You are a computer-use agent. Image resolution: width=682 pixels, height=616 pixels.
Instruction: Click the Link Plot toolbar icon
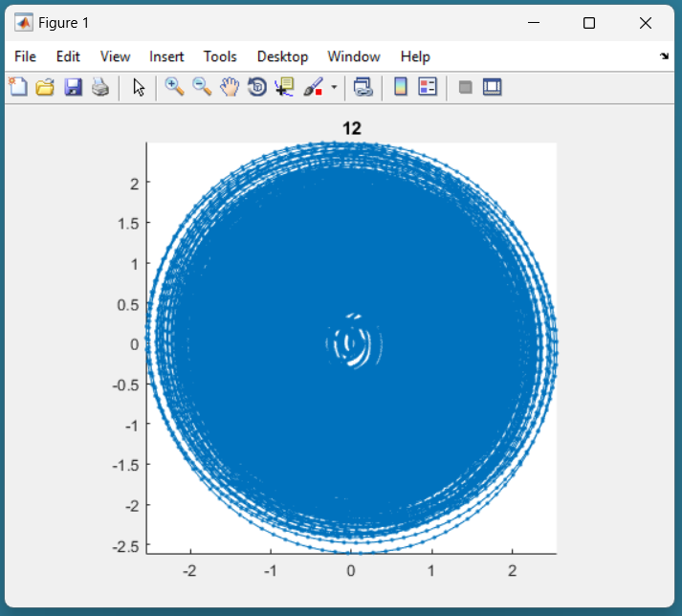pos(363,87)
